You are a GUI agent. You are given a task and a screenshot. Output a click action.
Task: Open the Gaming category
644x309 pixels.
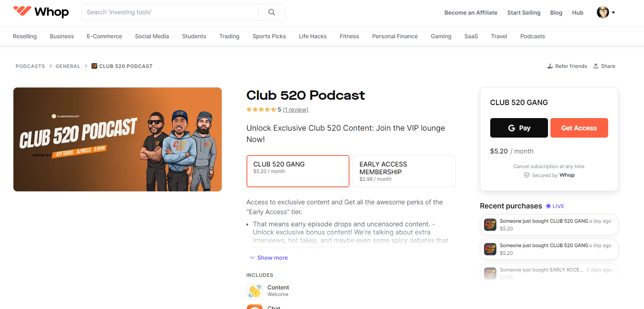click(x=441, y=36)
